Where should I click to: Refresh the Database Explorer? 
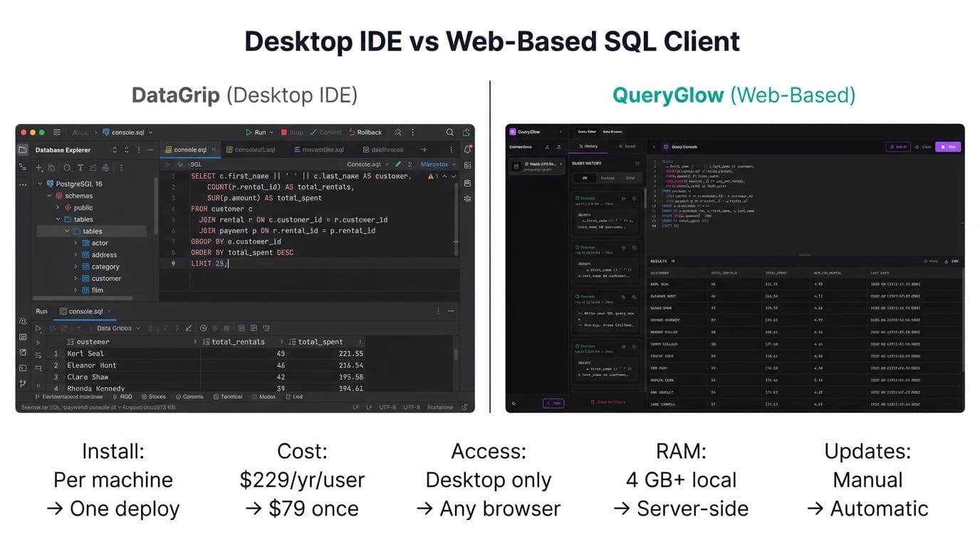coord(115,150)
